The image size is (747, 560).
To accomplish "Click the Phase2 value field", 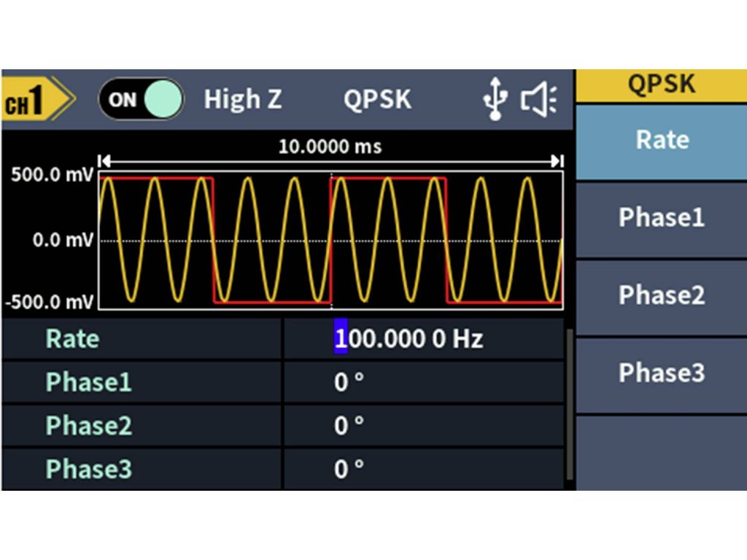I will pyautogui.click(x=423, y=425).
